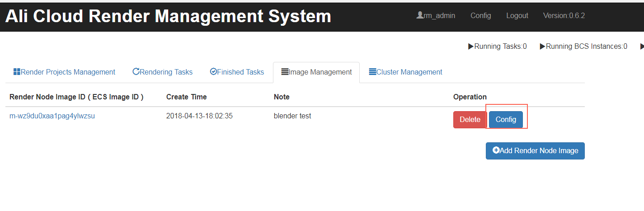Click the arrow beside Running BCS Instances
The height and width of the screenshot is (211, 644).
pyautogui.click(x=542, y=46)
